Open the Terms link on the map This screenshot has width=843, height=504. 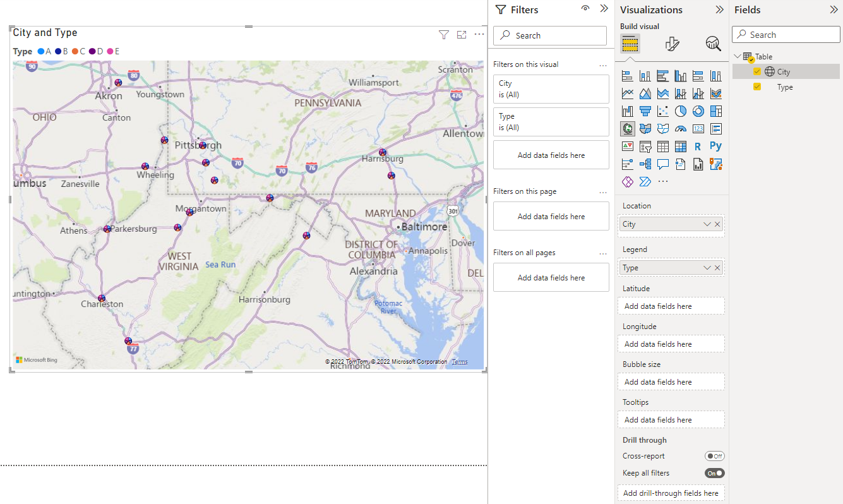tap(460, 362)
